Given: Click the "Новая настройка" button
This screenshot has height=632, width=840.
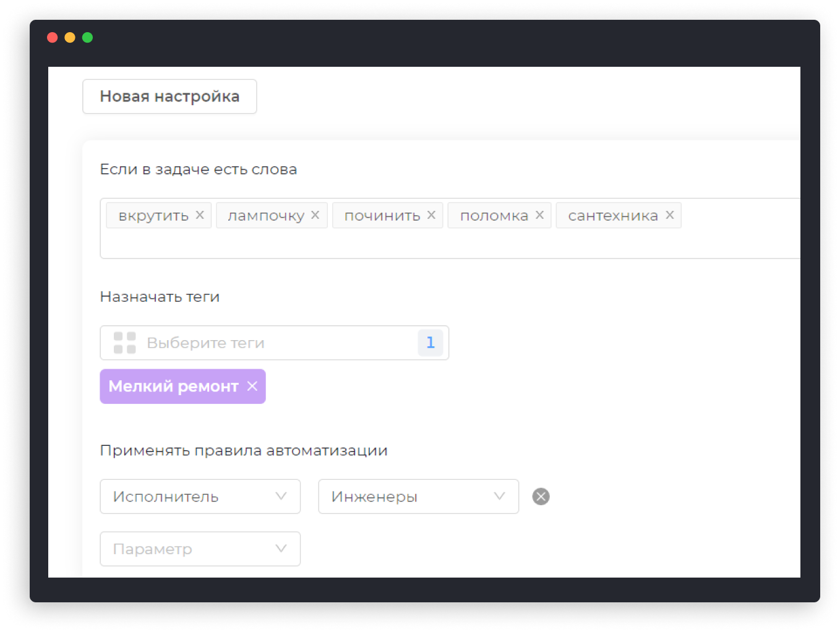Looking at the screenshot, I should [x=169, y=96].
